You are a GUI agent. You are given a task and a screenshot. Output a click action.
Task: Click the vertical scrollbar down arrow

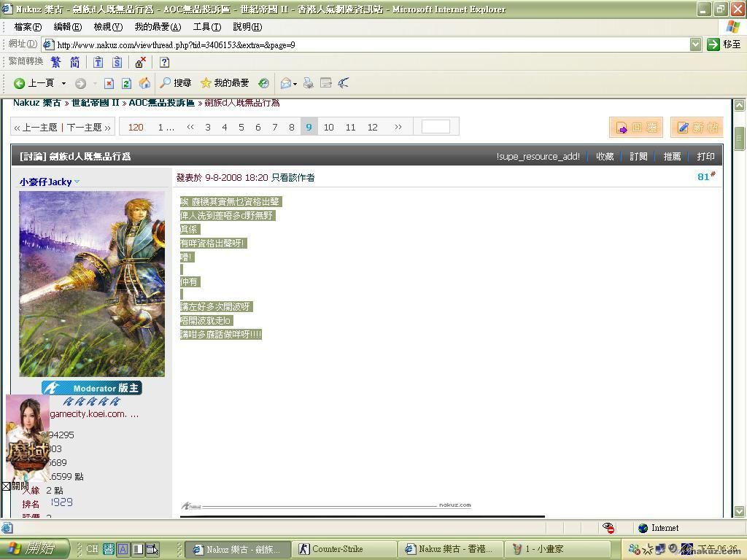click(740, 511)
